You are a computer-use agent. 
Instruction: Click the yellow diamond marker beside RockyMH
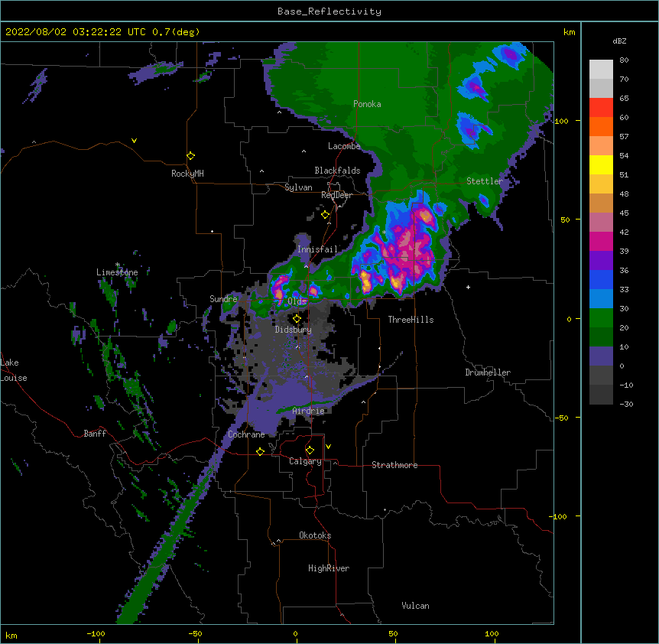(x=190, y=156)
